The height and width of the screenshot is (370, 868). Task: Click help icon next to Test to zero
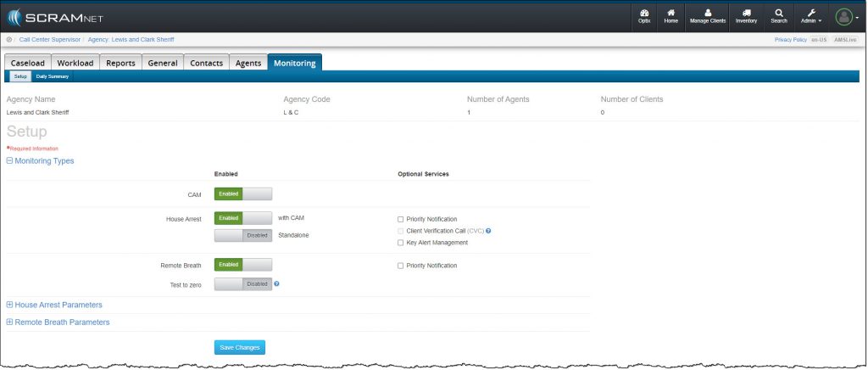(x=277, y=284)
